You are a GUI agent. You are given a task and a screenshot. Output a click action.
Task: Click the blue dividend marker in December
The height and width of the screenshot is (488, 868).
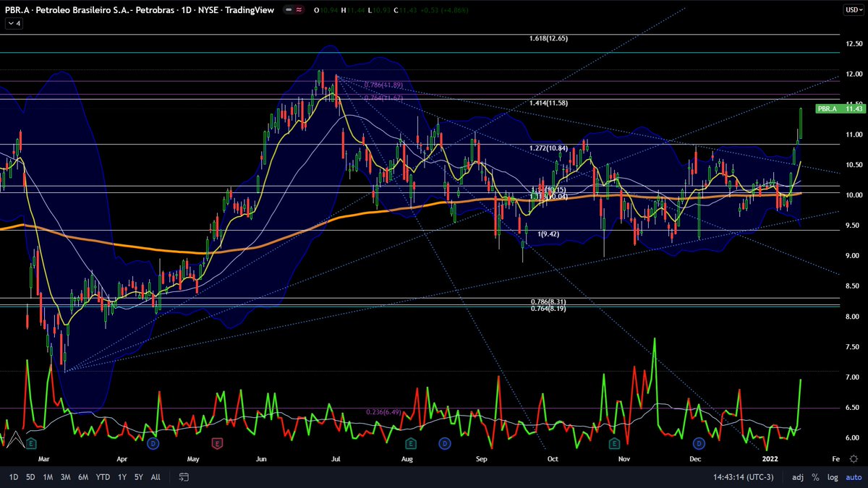tap(699, 442)
